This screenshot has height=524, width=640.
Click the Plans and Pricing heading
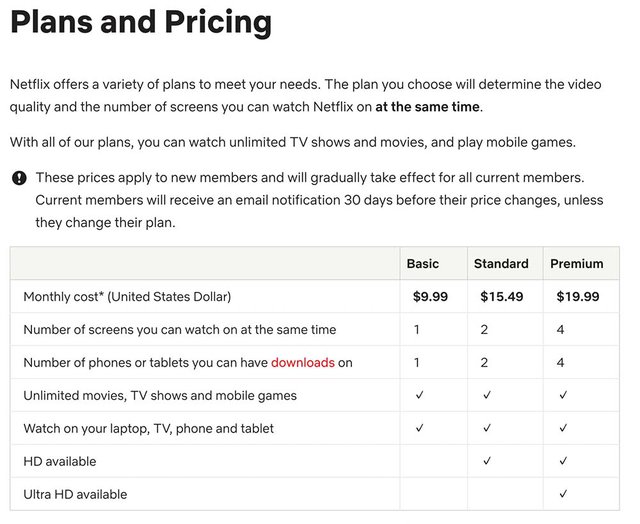tap(141, 21)
